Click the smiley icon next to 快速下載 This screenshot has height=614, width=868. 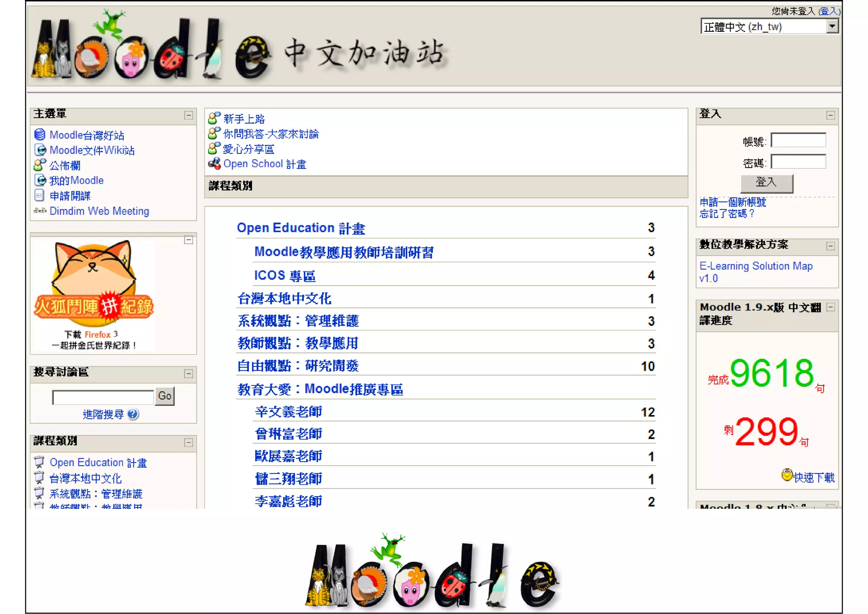[x=787, y=475]
